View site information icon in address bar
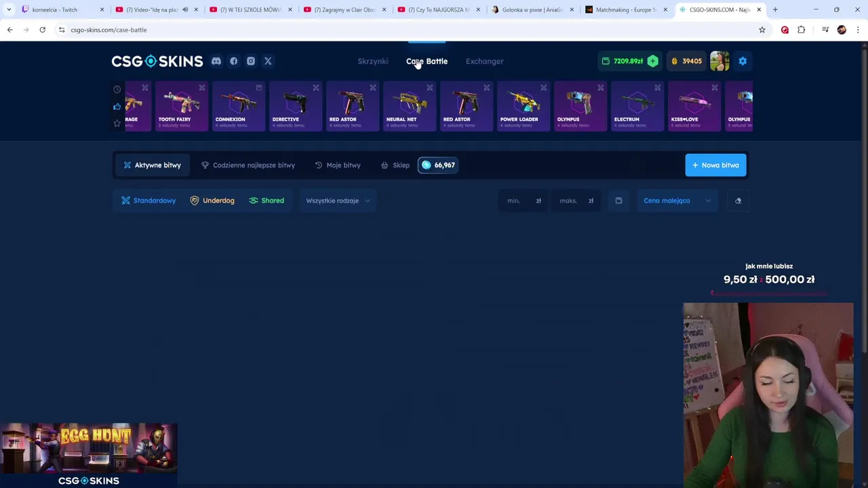Image resolution: width=868 pixels, height=488 pixels. 61,30
